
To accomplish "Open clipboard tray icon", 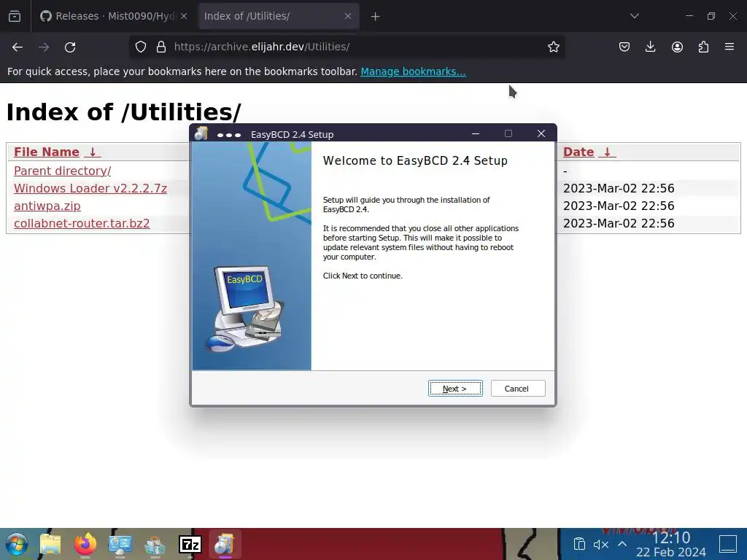I will tap(579, 544).
